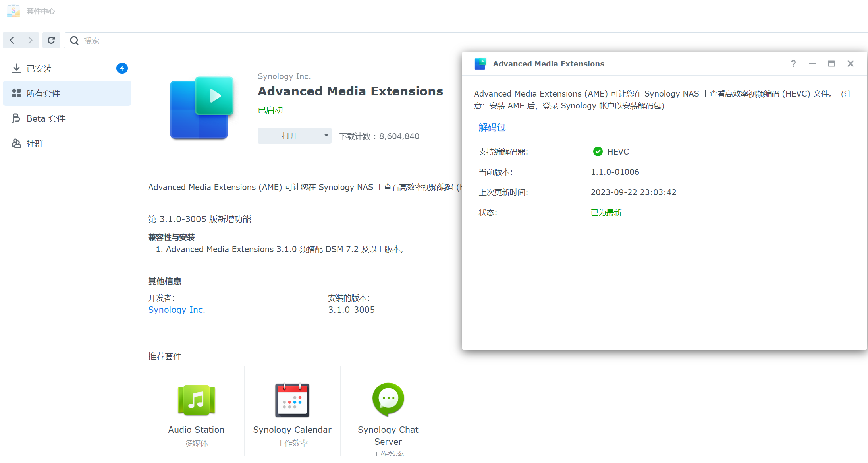The height and width of the screenshot is (463, 868).
Task: Maximize the Advanced Media Extensions window
Action: click(x=831, y=64)
